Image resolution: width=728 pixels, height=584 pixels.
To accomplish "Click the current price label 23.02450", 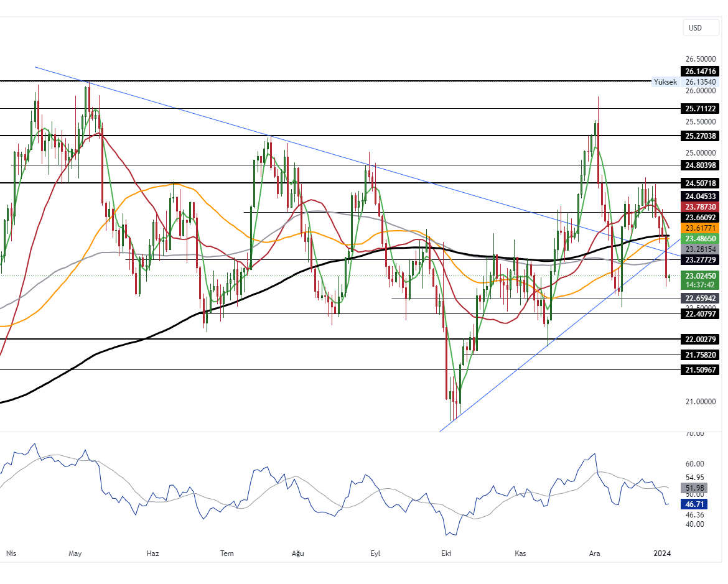I will tap(701, 276).
